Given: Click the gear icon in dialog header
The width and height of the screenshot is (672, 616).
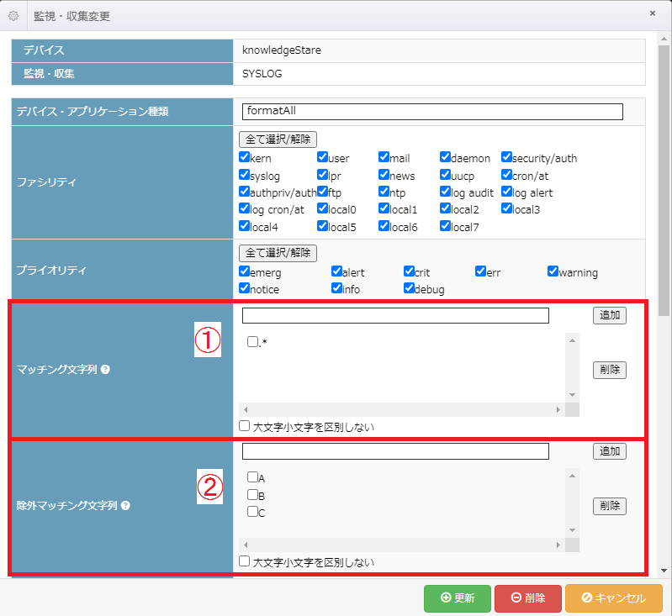Looking at the screenshot, I should click(x=13, y=16).
